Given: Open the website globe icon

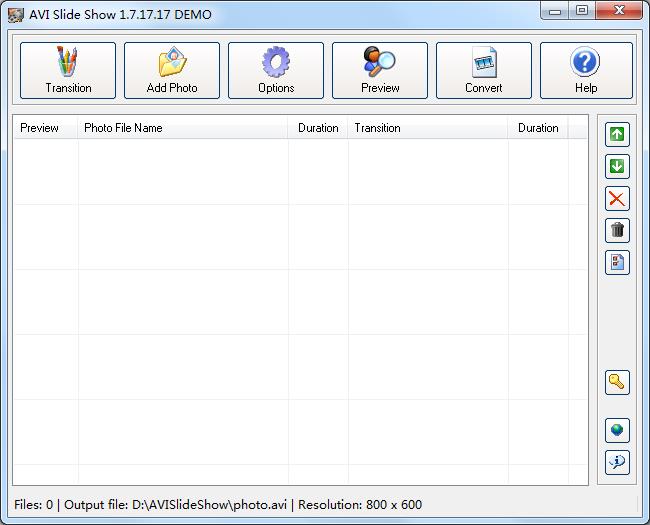Looking at the screenshot, I should 617,431.
